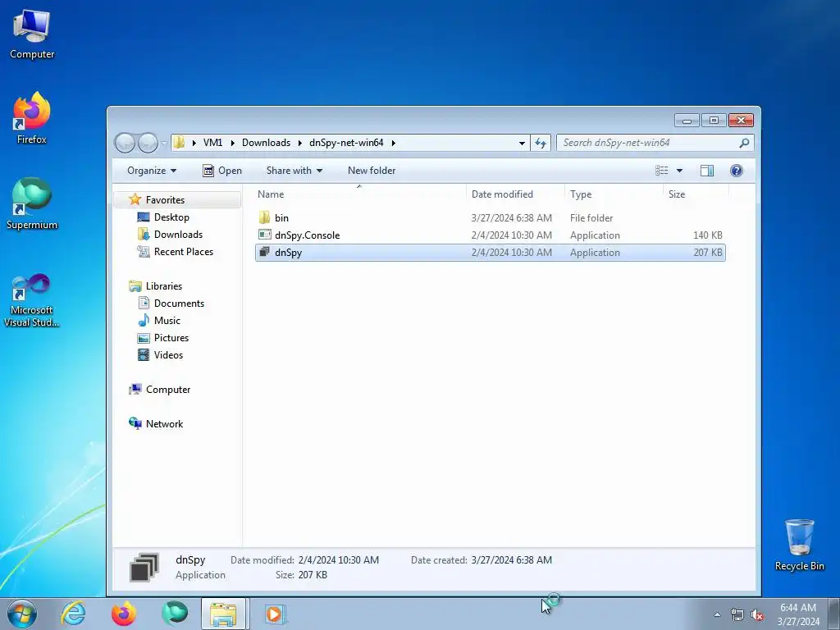
Task: Open the Share with dropdown
Action: 294,171
